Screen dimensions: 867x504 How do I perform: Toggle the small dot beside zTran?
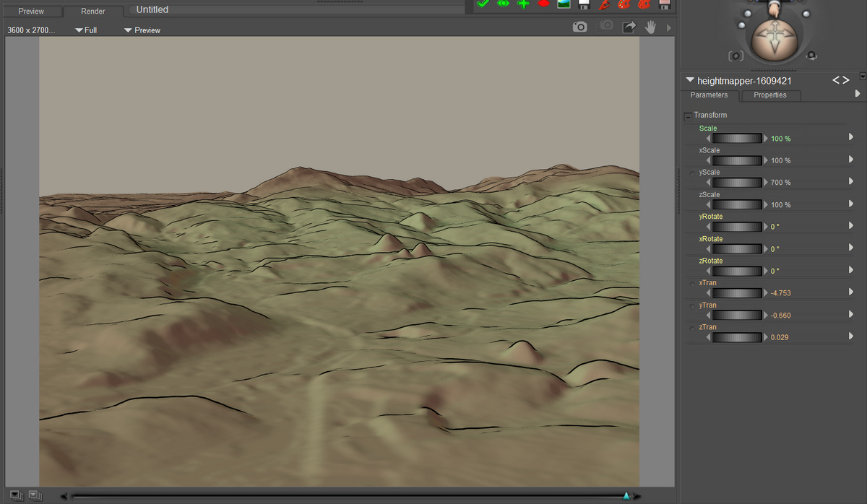point(693,329)
